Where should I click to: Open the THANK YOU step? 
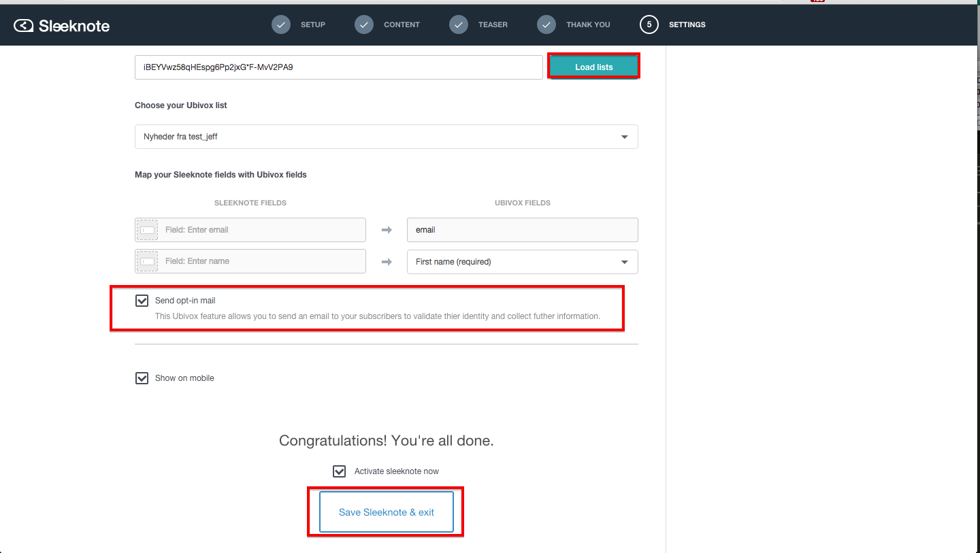point(588,24)
